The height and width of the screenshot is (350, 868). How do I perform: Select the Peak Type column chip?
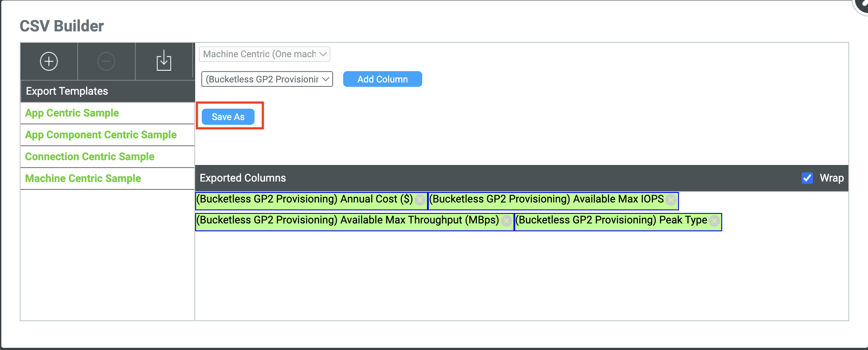(611, 220)
